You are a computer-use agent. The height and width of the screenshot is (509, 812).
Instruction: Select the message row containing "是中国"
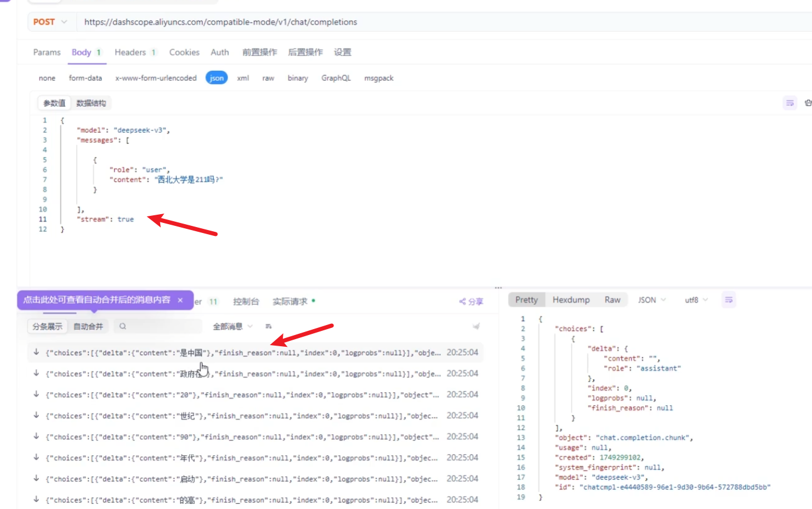click(255, 353)
